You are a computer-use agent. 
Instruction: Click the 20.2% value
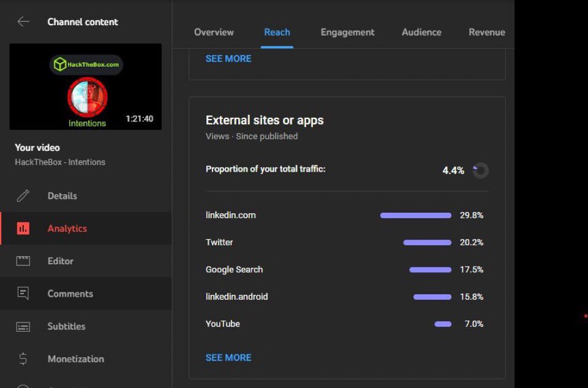click(472, 242)
